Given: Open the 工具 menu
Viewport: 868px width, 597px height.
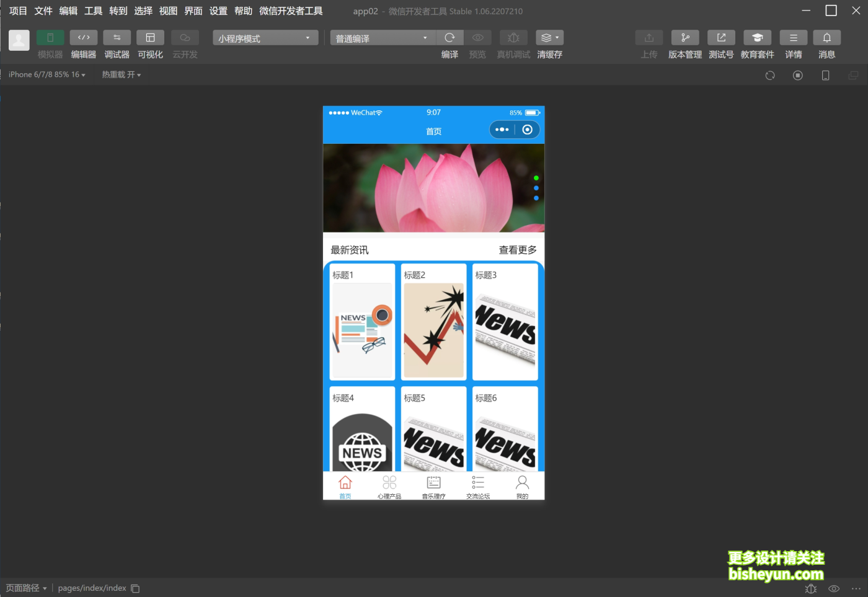Looking at the screenshot, I should pos(93,11).
